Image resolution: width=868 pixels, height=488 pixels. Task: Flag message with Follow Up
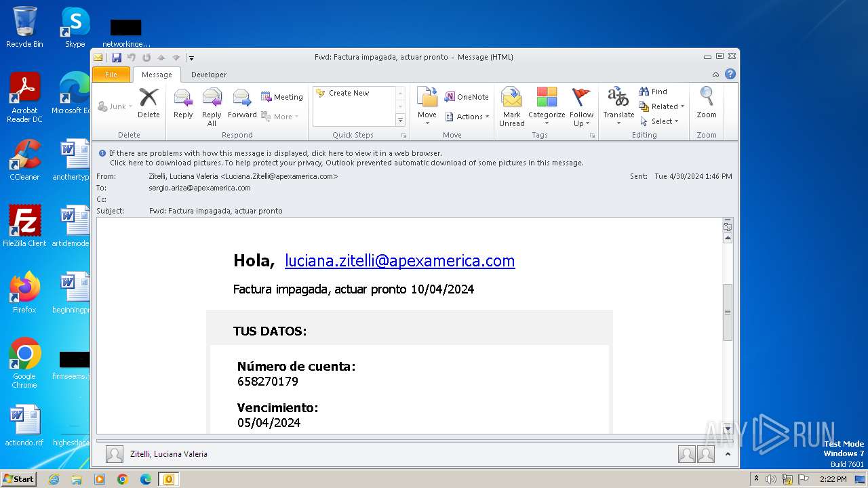(x=581, y=106)
